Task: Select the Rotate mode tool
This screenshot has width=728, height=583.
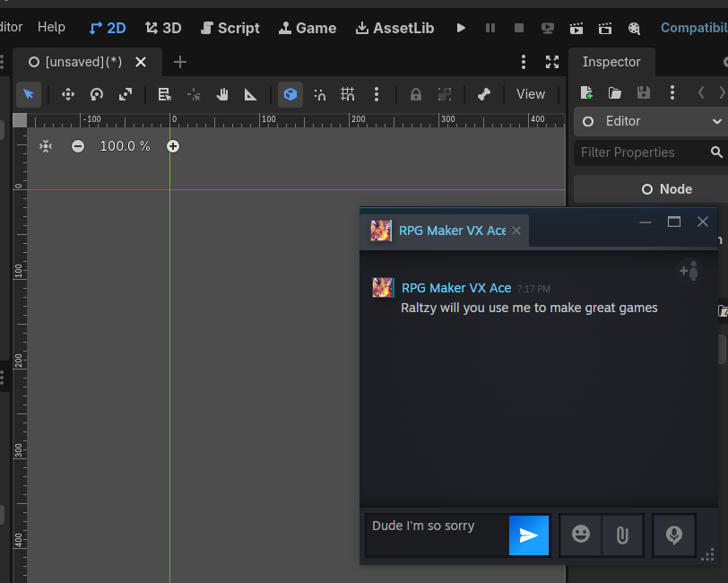Action: point(97,95)
